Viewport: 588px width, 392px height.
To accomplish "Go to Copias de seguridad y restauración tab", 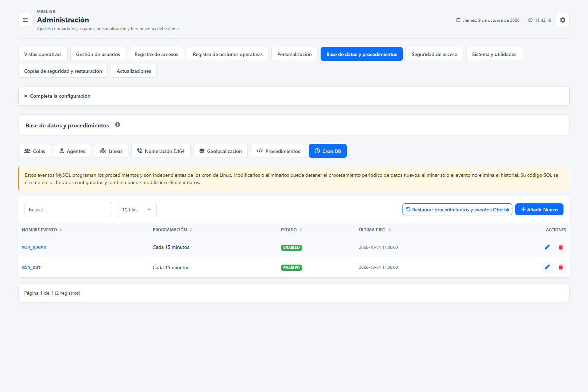I will click(x=63, y=71).
